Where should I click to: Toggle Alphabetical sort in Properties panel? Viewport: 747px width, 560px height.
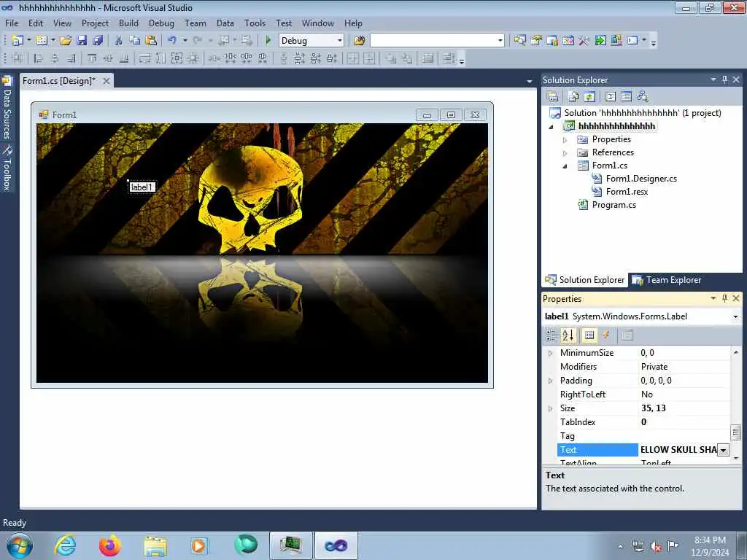tap(568, 335)
